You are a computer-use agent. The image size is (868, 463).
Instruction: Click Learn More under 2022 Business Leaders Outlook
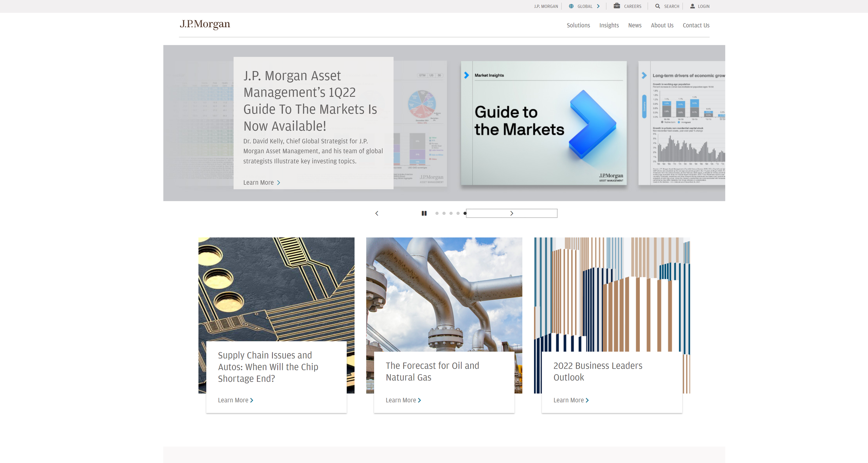tap(568, 400)
